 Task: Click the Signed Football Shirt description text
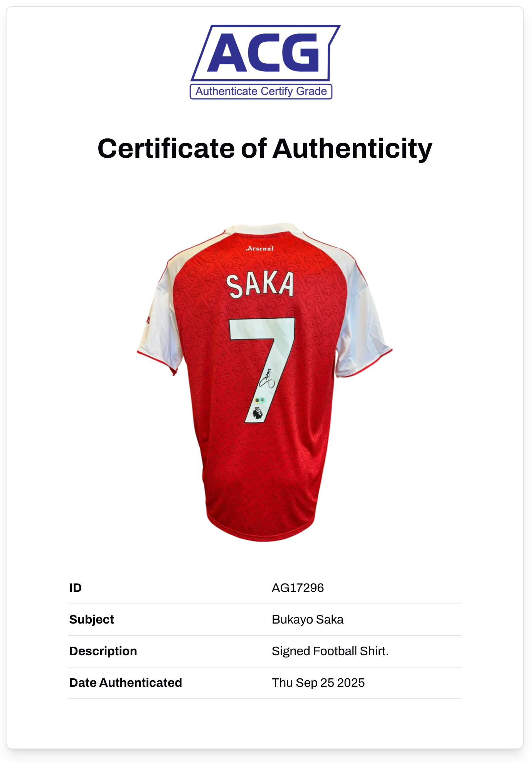(x=330, y=651)
